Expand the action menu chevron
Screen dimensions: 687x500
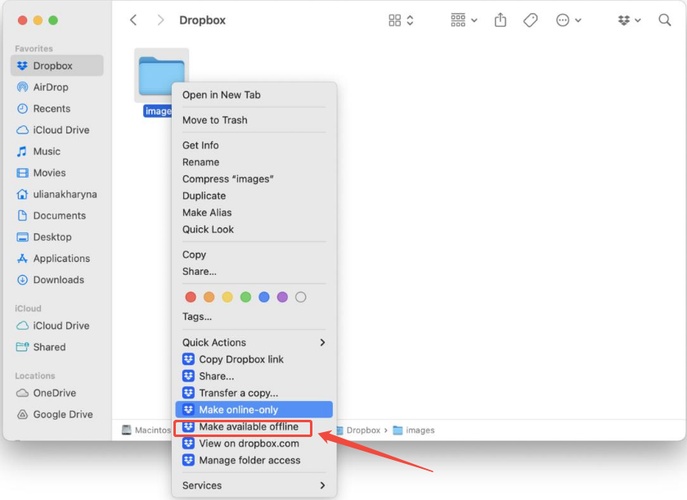pos(578,20)
